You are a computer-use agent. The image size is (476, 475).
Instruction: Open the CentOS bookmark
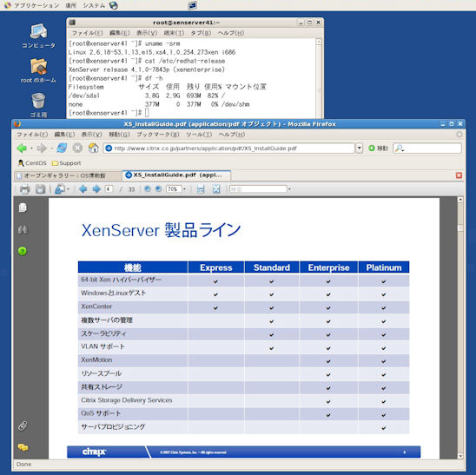click(32, 163)
